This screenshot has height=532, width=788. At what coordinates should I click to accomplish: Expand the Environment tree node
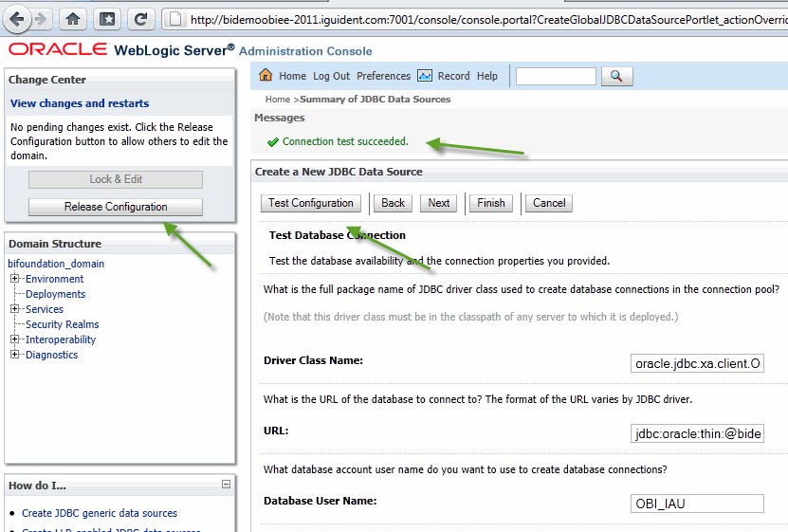coord(14,278)
